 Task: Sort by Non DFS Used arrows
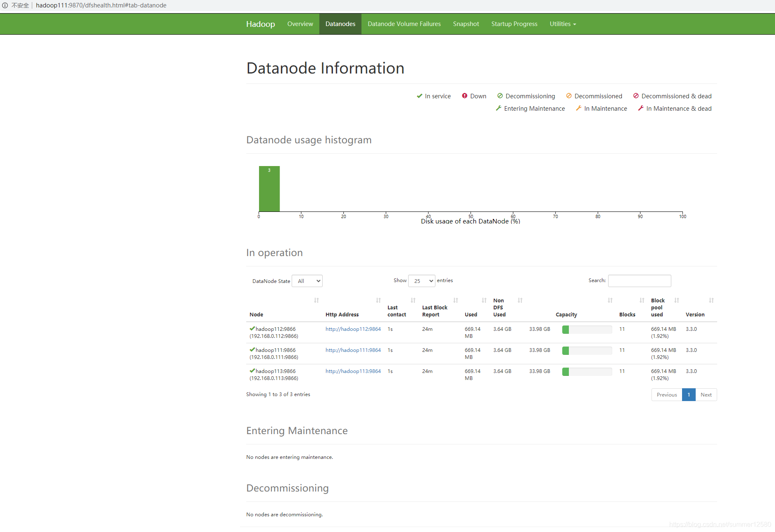click(x=520, y=300)
